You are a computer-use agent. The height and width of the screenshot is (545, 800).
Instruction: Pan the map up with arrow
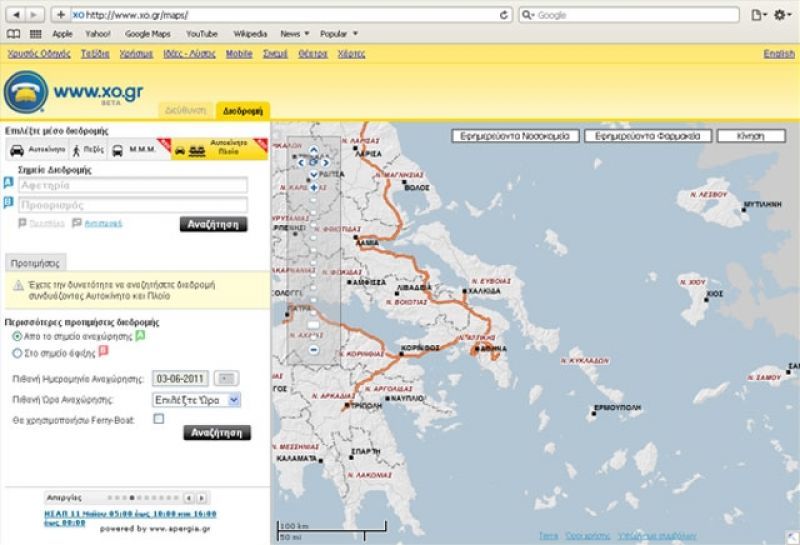point(313,150)
